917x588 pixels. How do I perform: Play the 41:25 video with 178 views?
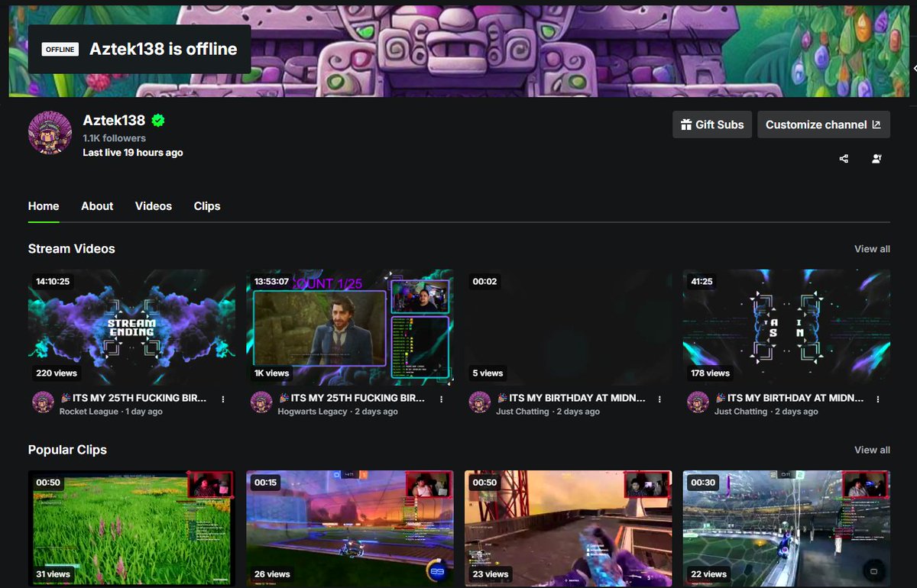[786, 328]
